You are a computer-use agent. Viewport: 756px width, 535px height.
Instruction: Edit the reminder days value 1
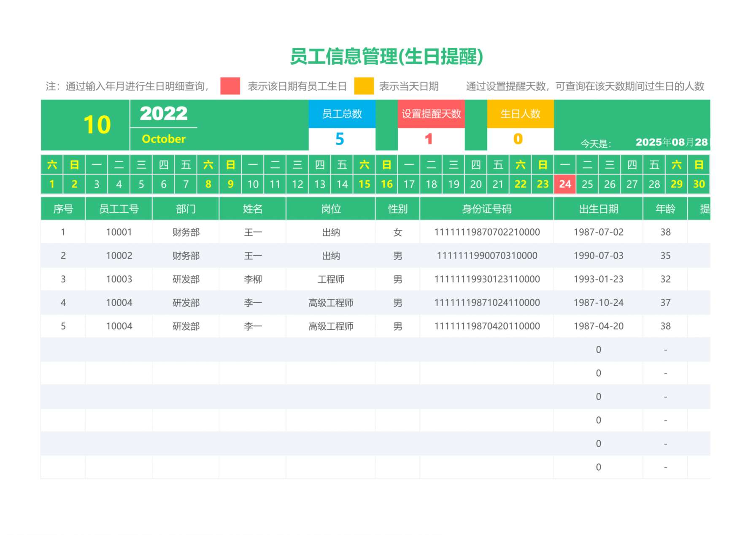coord(431,139)
